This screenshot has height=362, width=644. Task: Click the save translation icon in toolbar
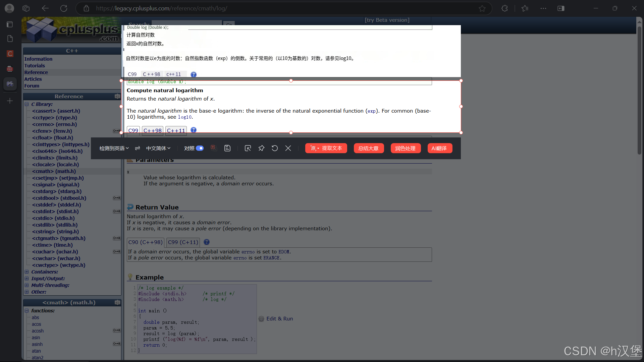227,148
